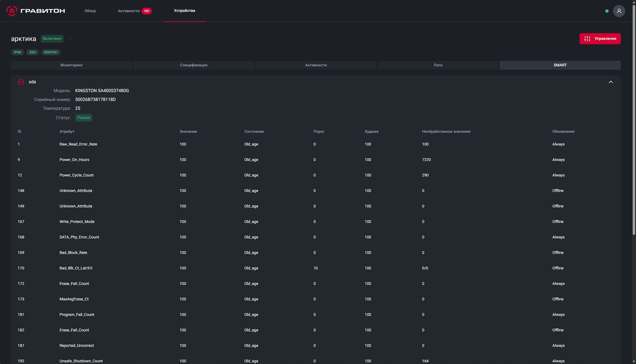Go to the Обзор navigation item
636x364 pixels.
tap(90, 11)
